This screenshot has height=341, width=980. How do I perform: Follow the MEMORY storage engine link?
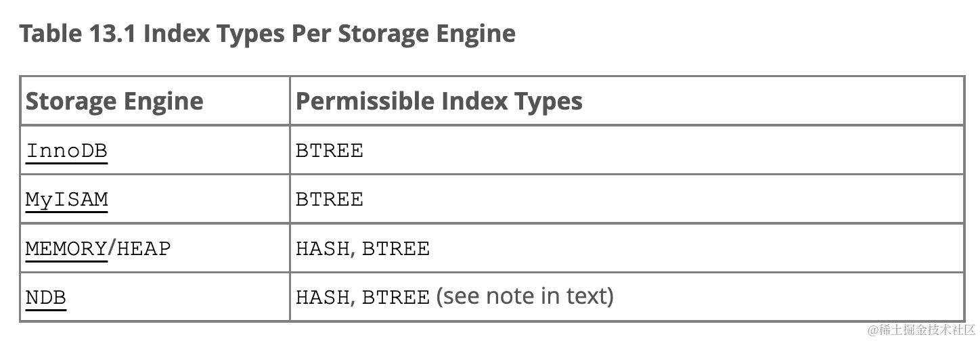[66, 248]
